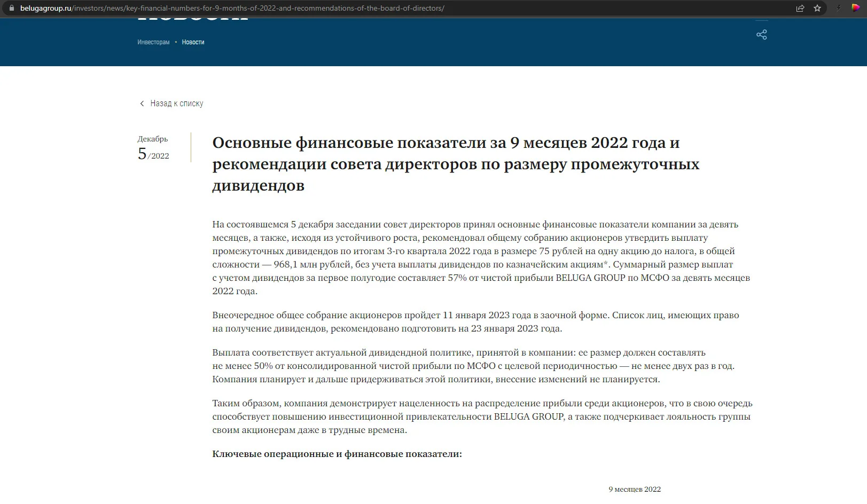Image resolution: width=867 pixels, height=504 pixels.
Task: Click the column label '9 месяцев 2022'
Action: [635, 489]
